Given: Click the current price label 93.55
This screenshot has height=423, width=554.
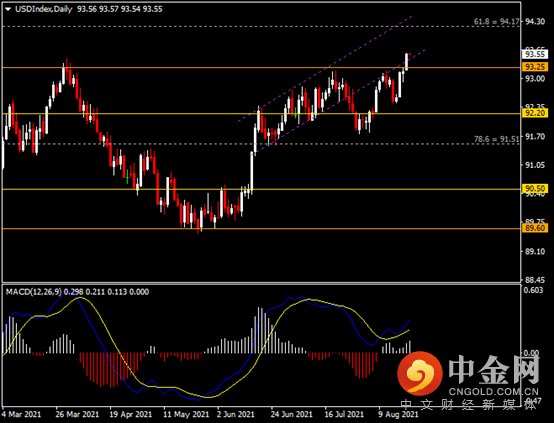Looking at the screenshot, I should click(x=535, y=54).
